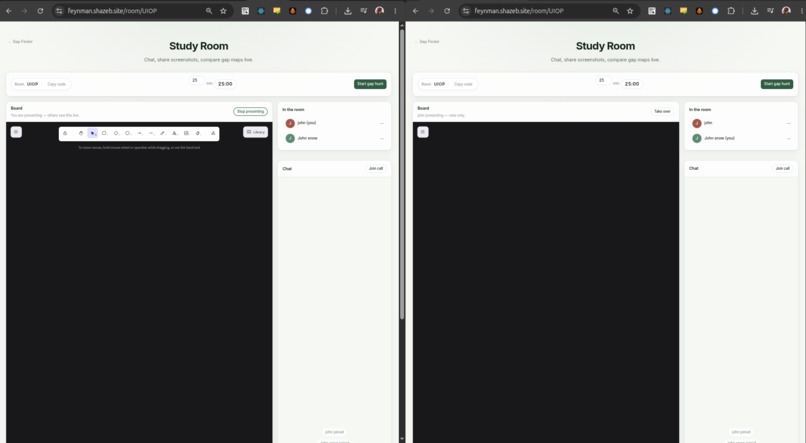This screenshot has height=443, width=806.
Task: Select the Ellipse shape tool
Action: 128,133
